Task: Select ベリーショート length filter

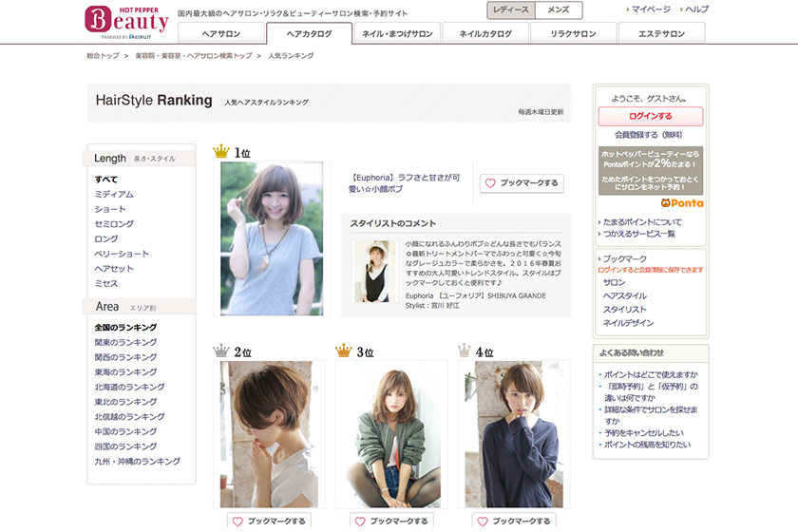Action: click(122, 254)
